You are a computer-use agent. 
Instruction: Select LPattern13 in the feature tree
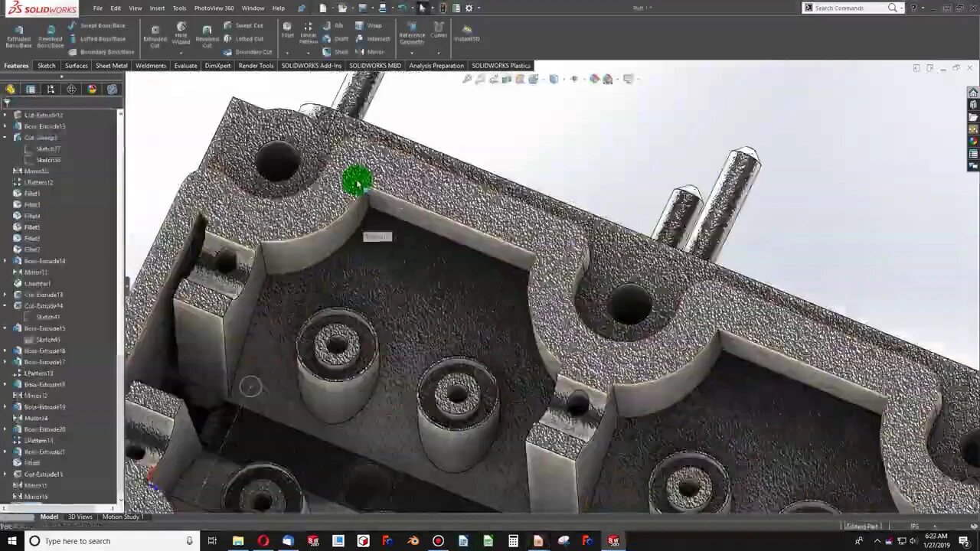(38, 373)
